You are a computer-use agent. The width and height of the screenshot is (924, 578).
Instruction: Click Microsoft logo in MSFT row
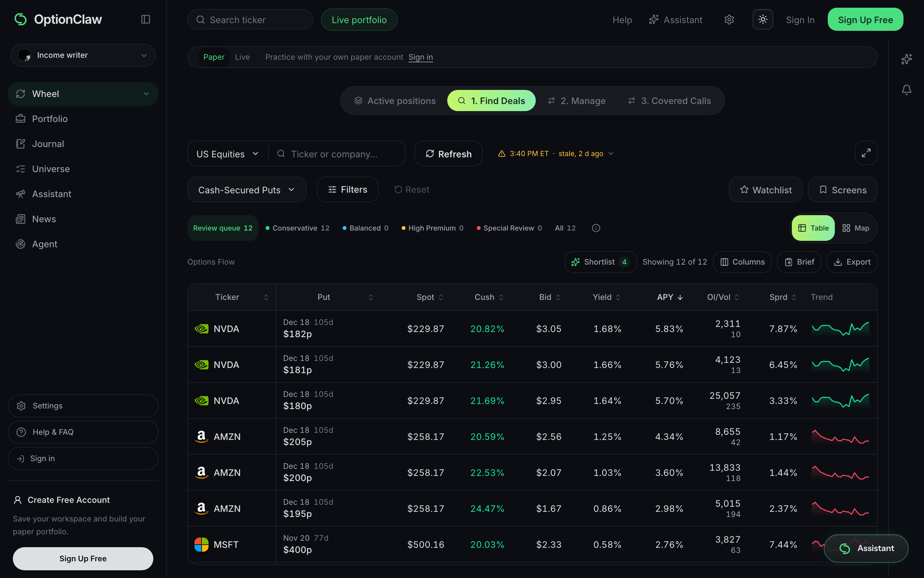tap(201, 544)
